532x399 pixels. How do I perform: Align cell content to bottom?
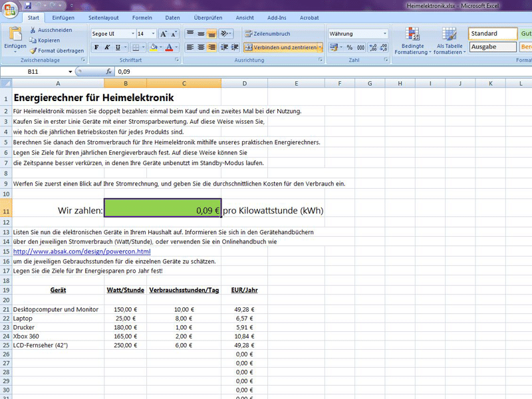211,34
